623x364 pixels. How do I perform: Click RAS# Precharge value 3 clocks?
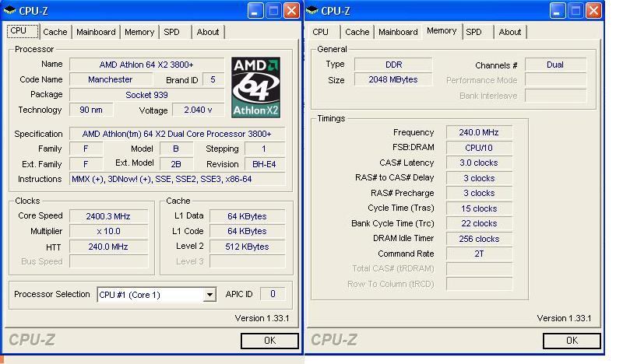click(479, 194)
